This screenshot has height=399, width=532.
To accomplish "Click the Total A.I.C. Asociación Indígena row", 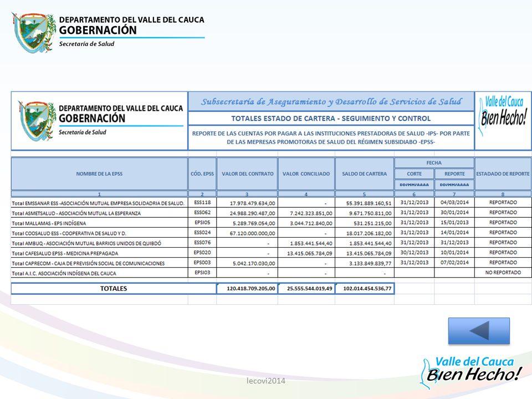I will (x=64, y=273).
